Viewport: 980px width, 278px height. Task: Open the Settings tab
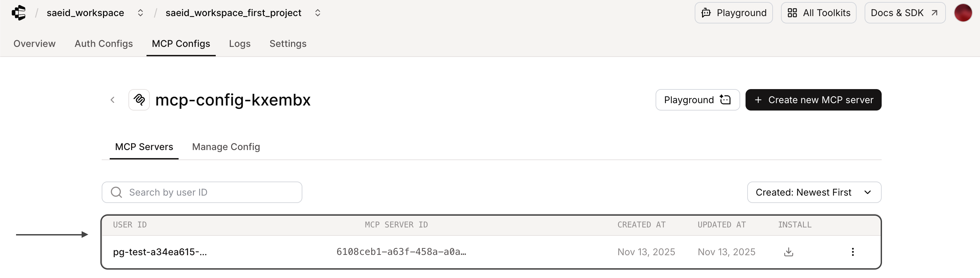click(288, 44)
